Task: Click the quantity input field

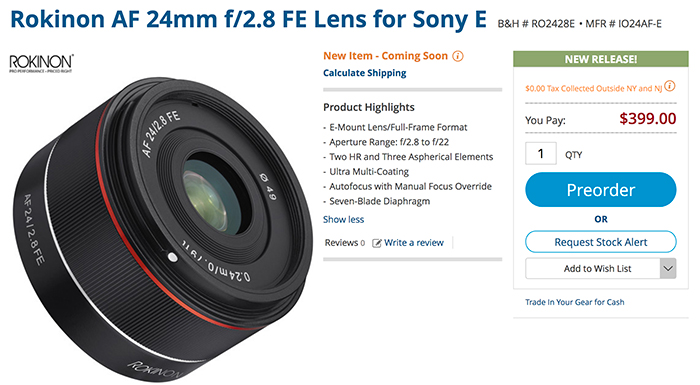Action: (x=541, y=153)
